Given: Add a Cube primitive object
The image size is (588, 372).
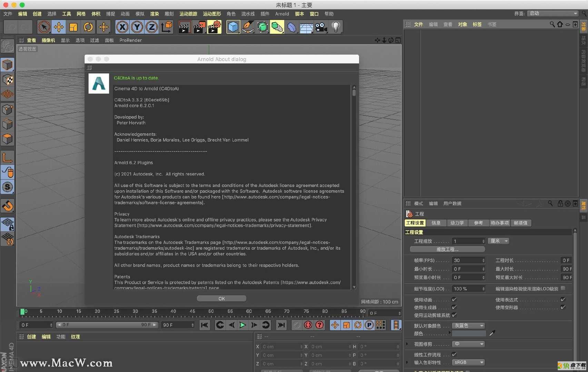Looking at the screenshot, I should point(233,27).
